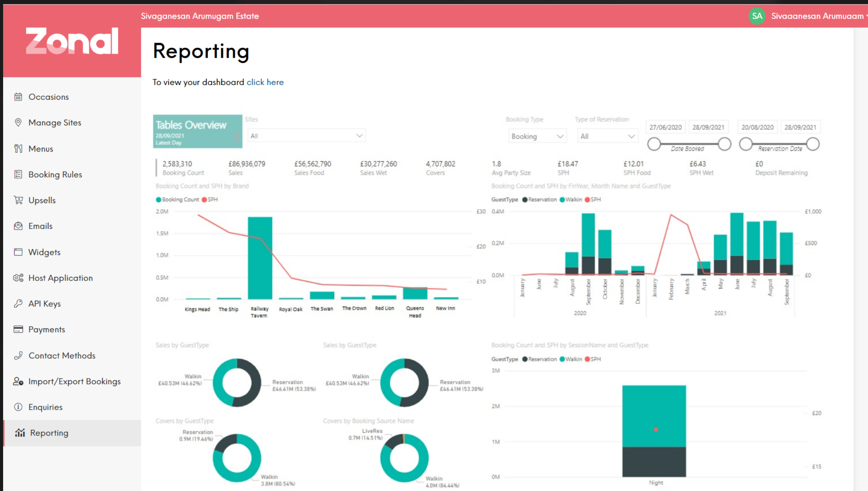Viewport: 868px width, 491px height.
Task: Click the Reporting chart icon
Action: point(20,433)
